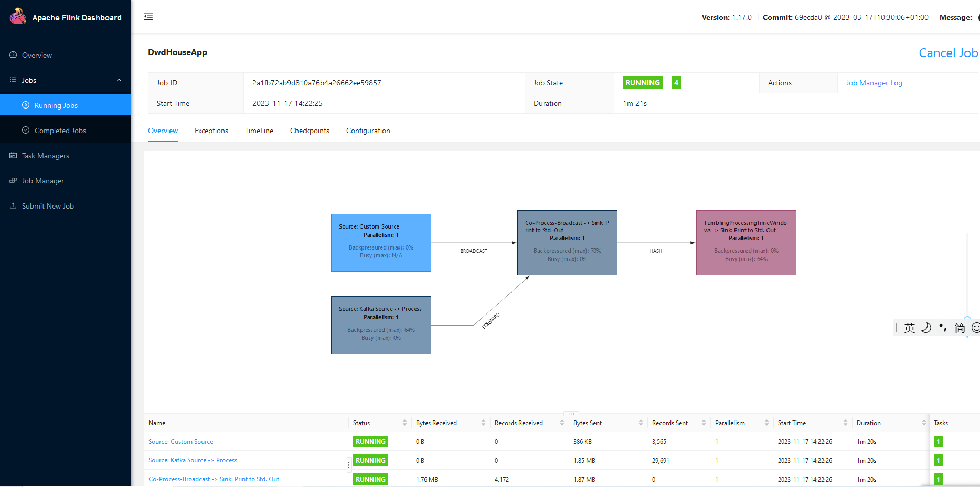Screen dimensions: 980x487
Task: Open Source: Custom Source table link
Action: (181, 442)
